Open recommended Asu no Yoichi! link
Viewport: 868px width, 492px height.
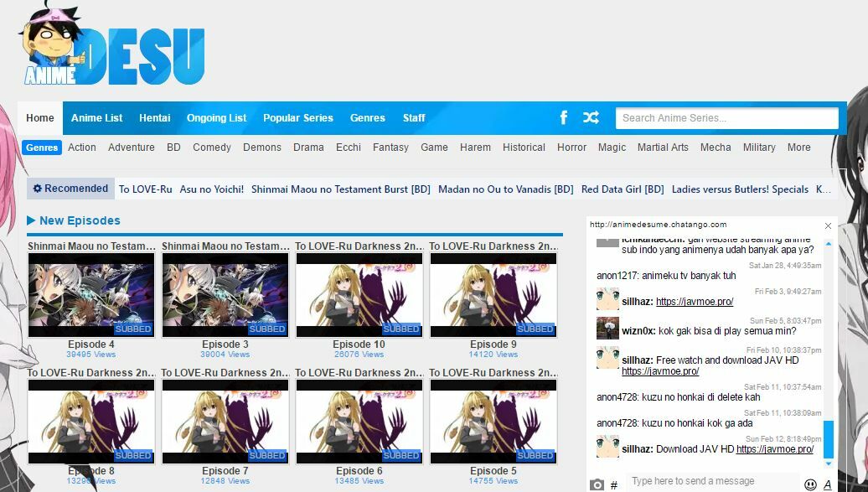coord(212,189)
